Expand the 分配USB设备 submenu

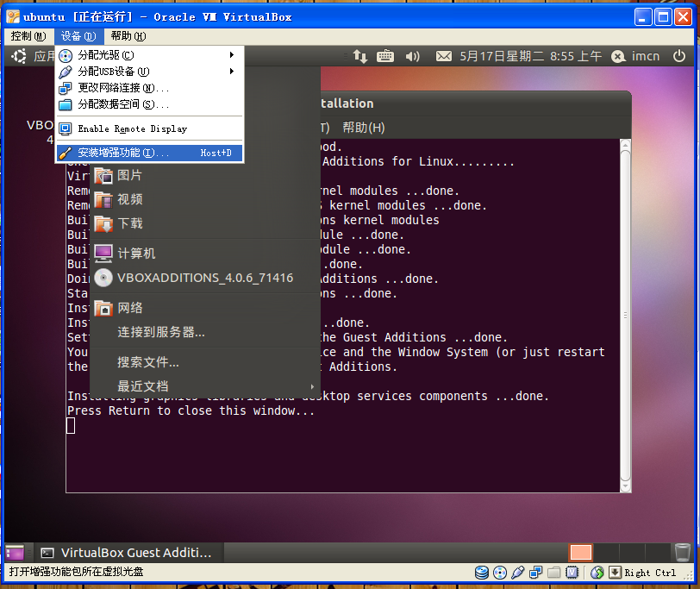pyautogui.click(x=149, y=72)
